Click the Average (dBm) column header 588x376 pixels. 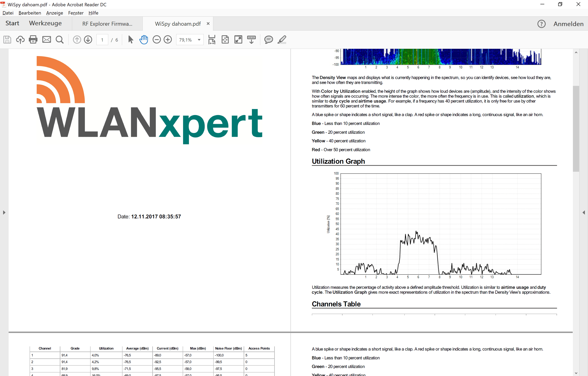point(137,348)
